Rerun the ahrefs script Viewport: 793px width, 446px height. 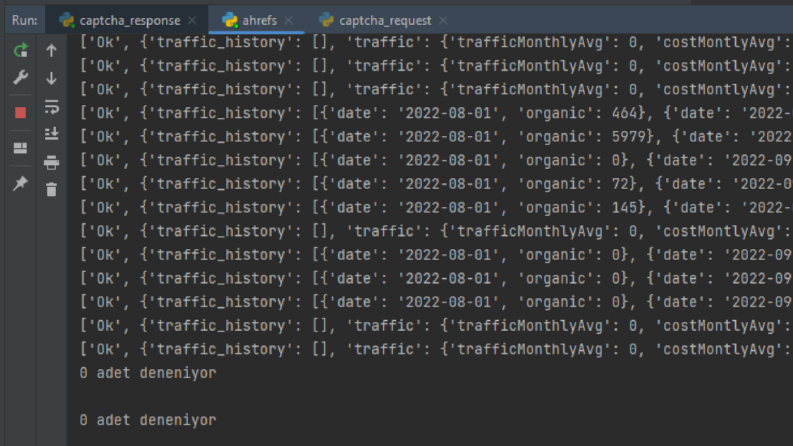20,50
